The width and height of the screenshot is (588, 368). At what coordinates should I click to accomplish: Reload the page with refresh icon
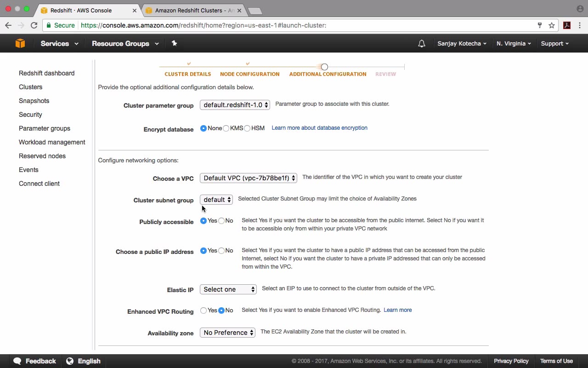coord(34,25)
